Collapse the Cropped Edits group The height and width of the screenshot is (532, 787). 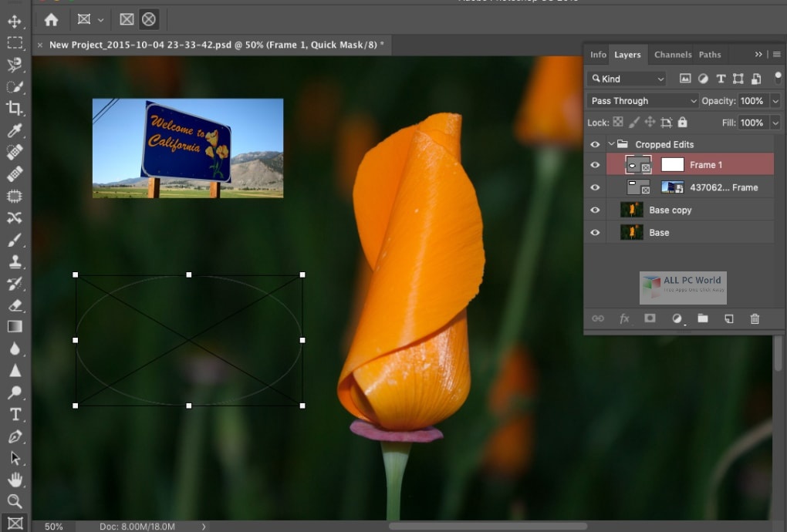(611, 144)
